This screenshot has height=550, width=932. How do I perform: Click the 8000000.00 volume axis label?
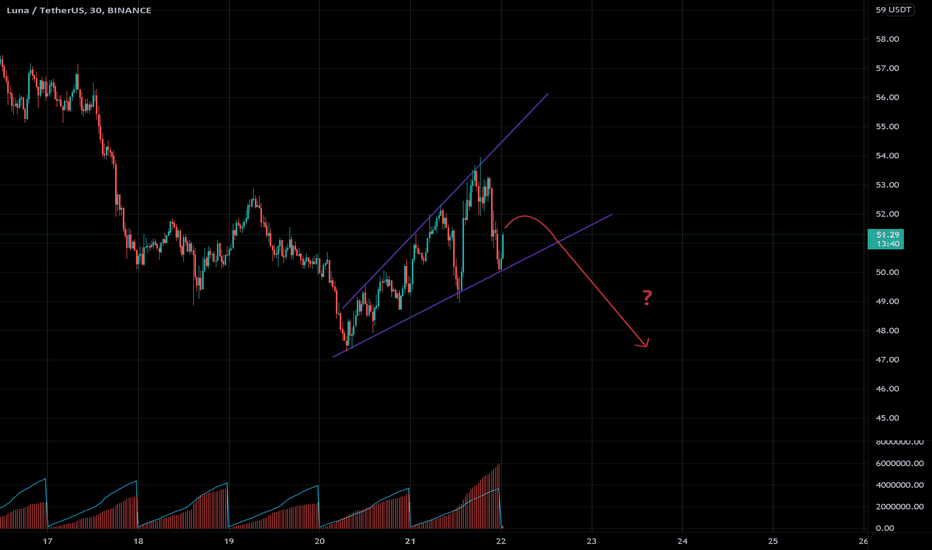pos(900,442)
